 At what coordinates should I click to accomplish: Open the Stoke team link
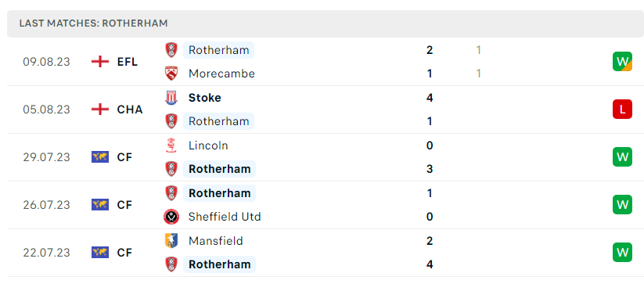point(204,98)
